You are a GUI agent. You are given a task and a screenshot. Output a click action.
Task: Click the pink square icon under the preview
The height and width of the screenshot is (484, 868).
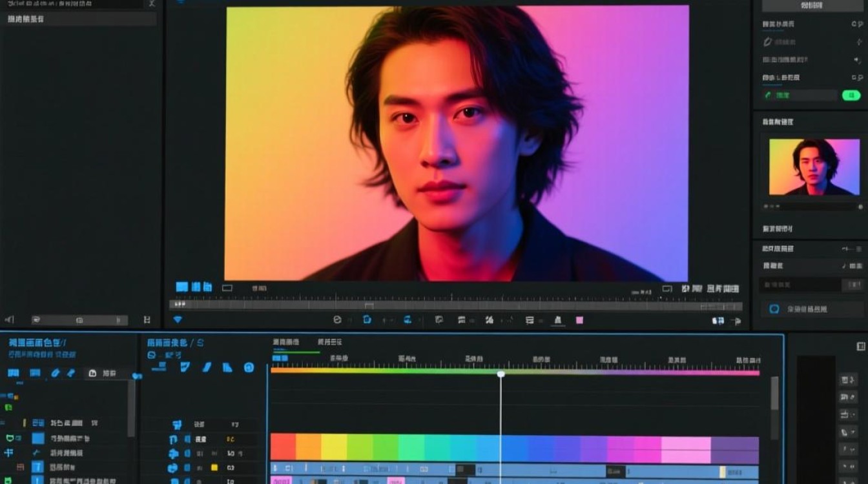[x=579, y=320]
